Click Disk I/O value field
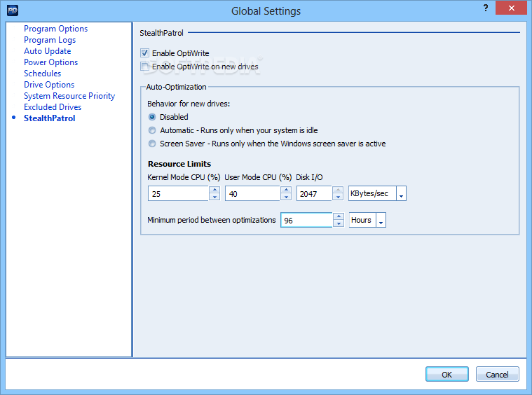The height and width of the screenshot is (395, 532). coord(314,193)
